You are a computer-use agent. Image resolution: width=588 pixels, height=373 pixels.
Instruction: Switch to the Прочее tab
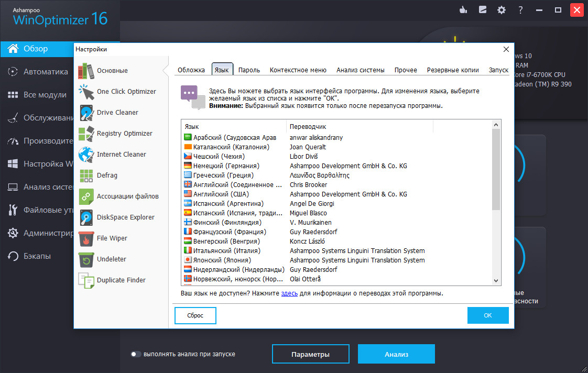point(406,70)
